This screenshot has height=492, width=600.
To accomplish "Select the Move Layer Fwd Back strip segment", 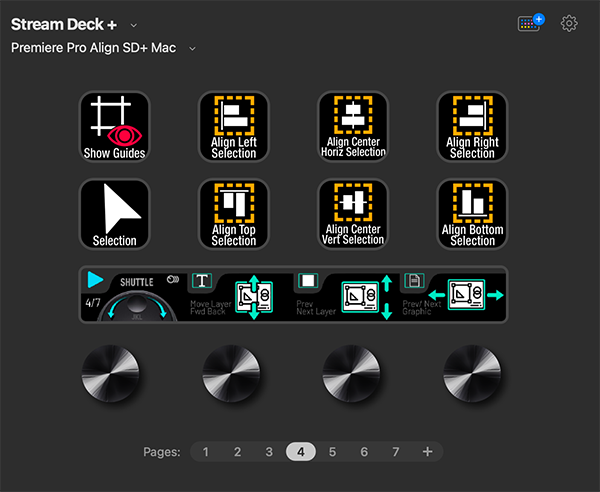I will coord(240,295).
